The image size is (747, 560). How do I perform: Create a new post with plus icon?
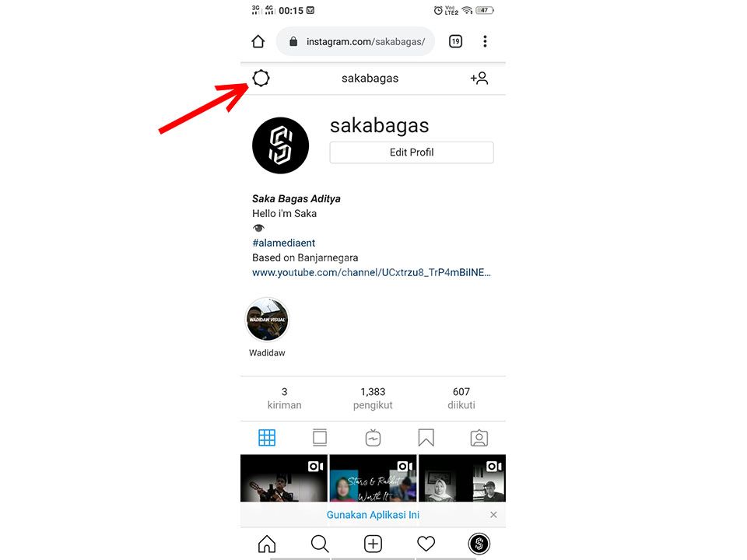tap(373, 544)
